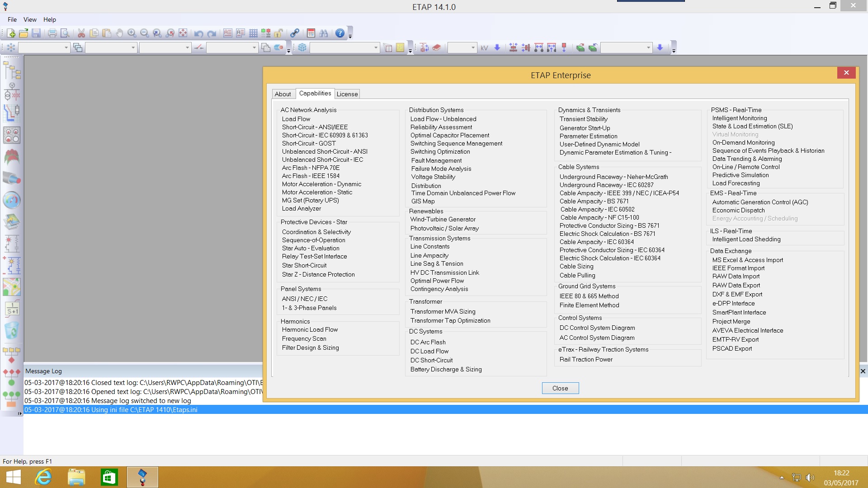Open the combo box beside the blue cube icon
The image size is (868, 488).
344,47
